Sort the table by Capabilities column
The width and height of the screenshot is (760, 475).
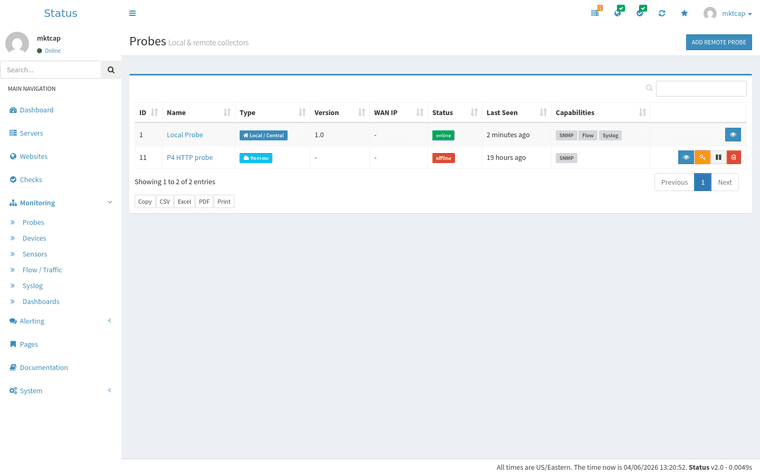(x=601, y=112)
